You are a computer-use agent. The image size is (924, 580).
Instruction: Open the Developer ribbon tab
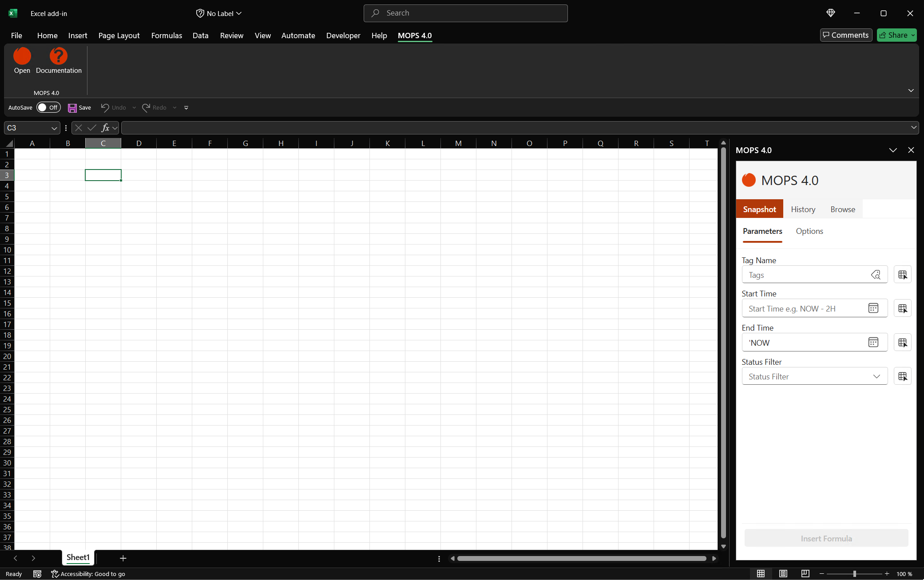343,36
